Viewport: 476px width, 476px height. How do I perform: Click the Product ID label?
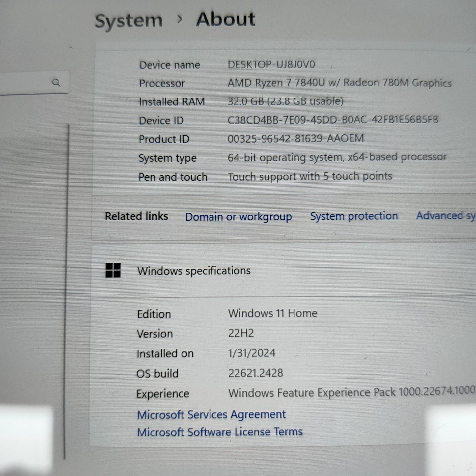pyautogui.click(x=164, y=139)
